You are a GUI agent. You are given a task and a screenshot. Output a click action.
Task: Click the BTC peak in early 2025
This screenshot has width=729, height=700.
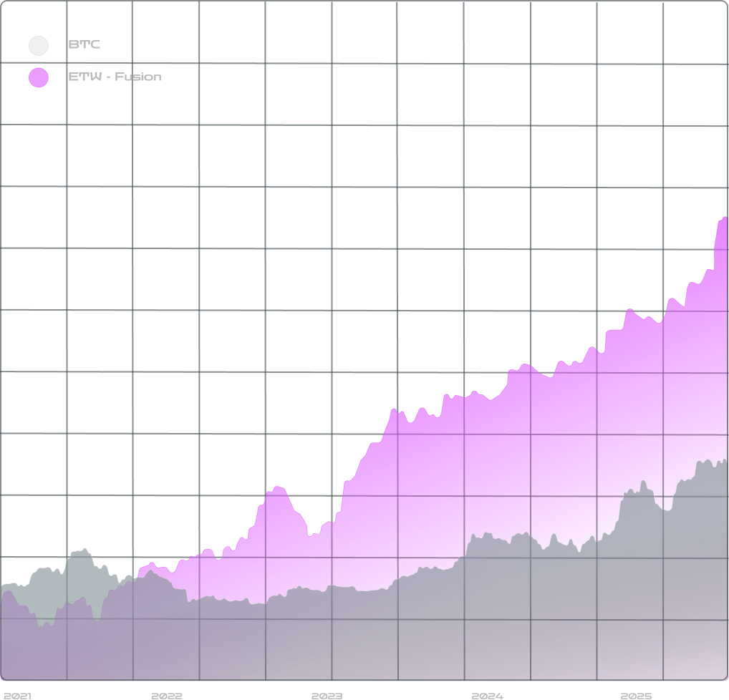(x=642, y=482)
